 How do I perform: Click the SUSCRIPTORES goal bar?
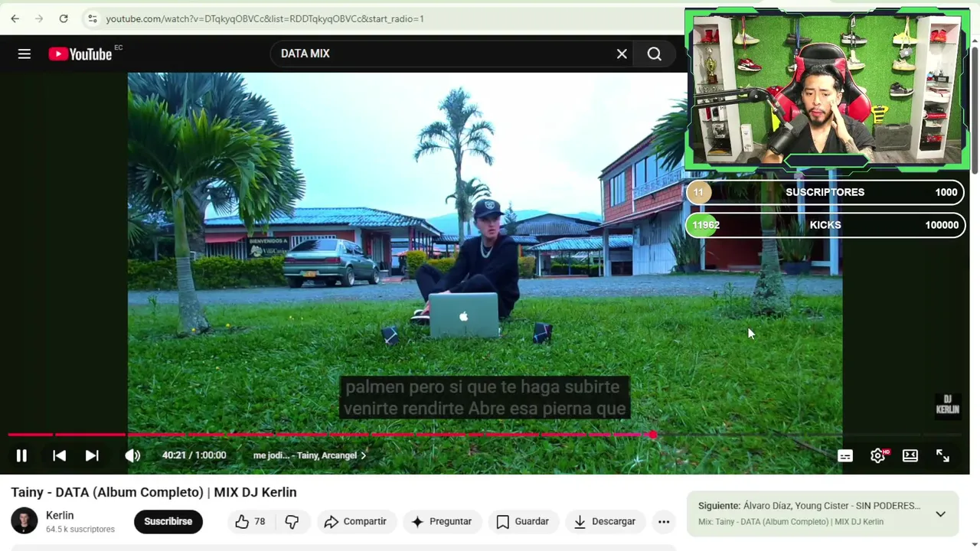(x=825, y=192)
